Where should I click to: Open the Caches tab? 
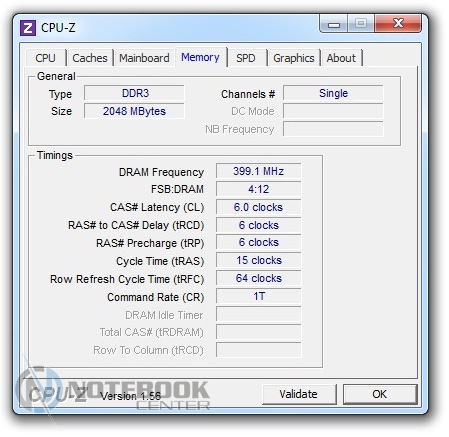[x=90, y=58]
